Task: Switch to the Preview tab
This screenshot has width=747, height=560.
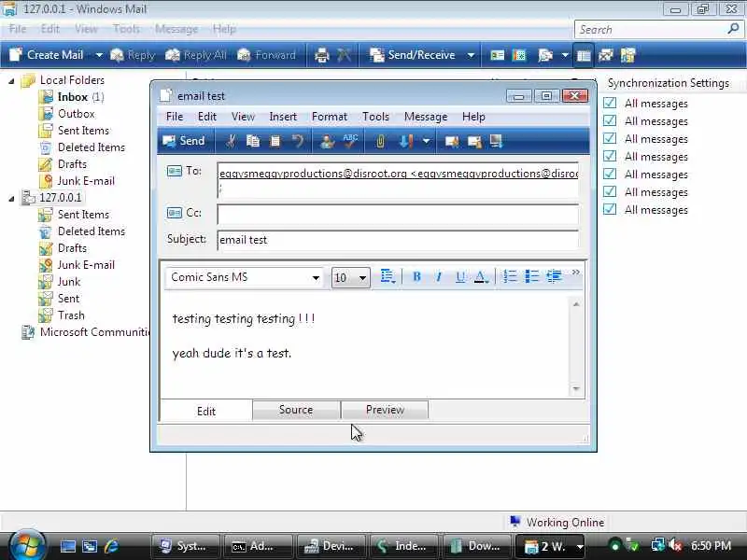Action: coord(385,410)
